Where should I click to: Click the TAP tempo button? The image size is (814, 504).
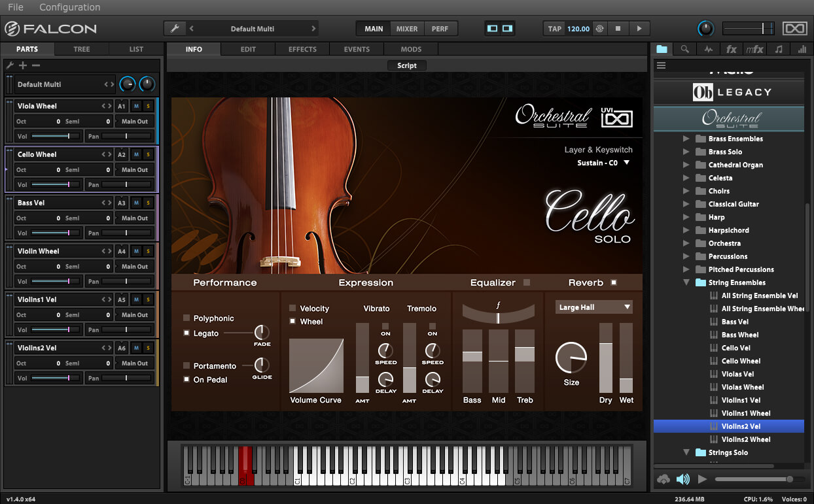click(555, 29)
